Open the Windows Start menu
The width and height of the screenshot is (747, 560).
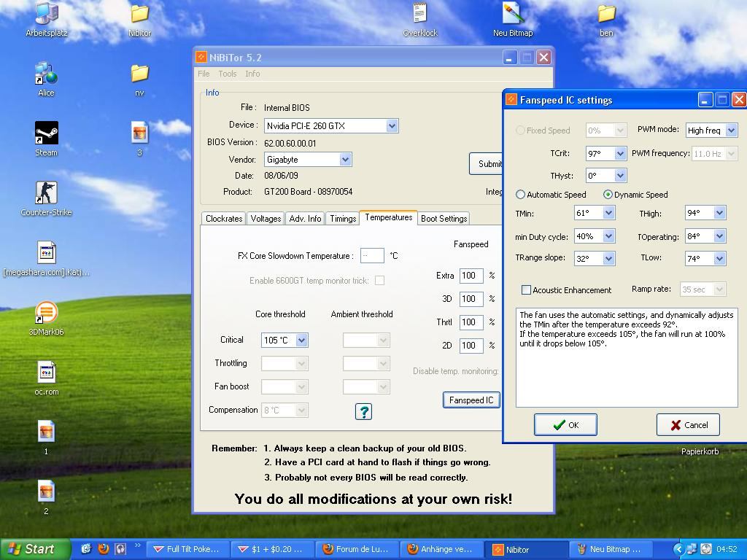pyautogui.click(x=35, y=549)
